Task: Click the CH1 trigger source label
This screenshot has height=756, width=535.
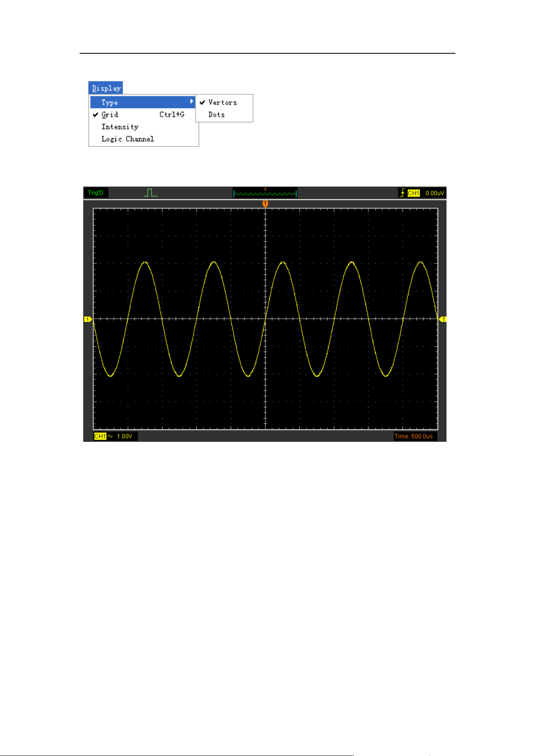Action: point(413,193)
